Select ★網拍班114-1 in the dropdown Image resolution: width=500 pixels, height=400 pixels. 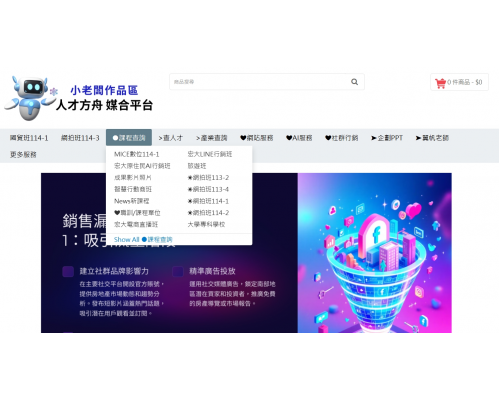click(208, 201)
